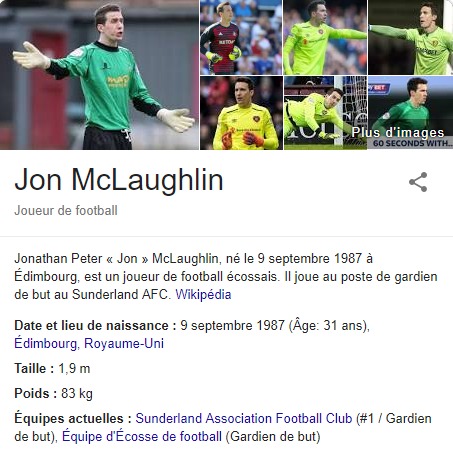453x459 pixels.
Task: Follow the Édimbourg birthplace link
Action: click(45, 344)
